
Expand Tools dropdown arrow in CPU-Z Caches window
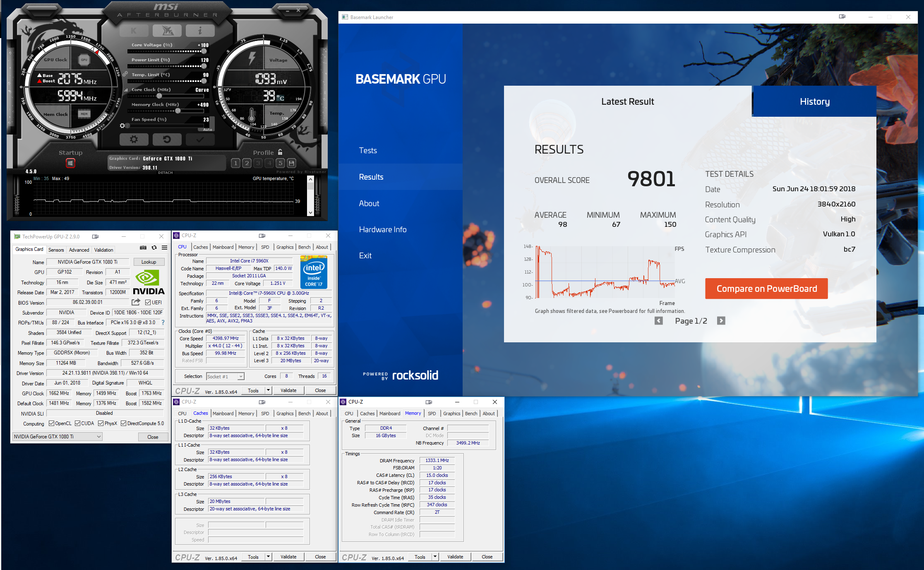(268, 557)
